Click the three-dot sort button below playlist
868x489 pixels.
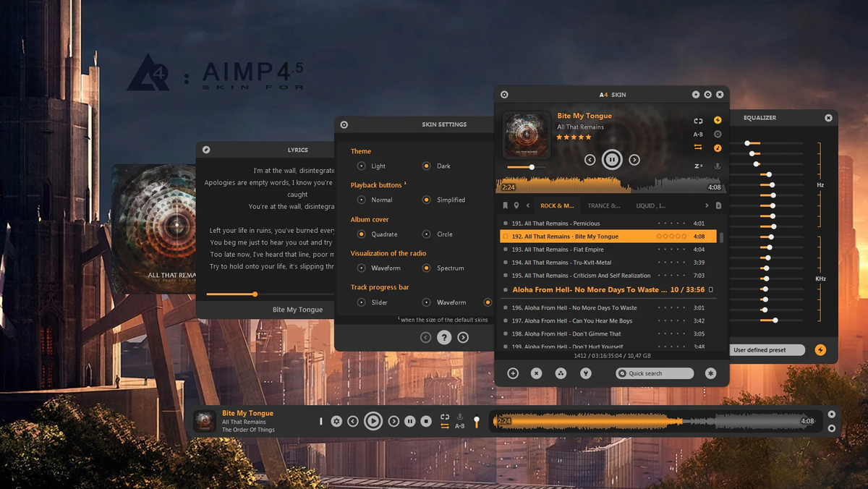pyautogui.click(x=561, y=373)
